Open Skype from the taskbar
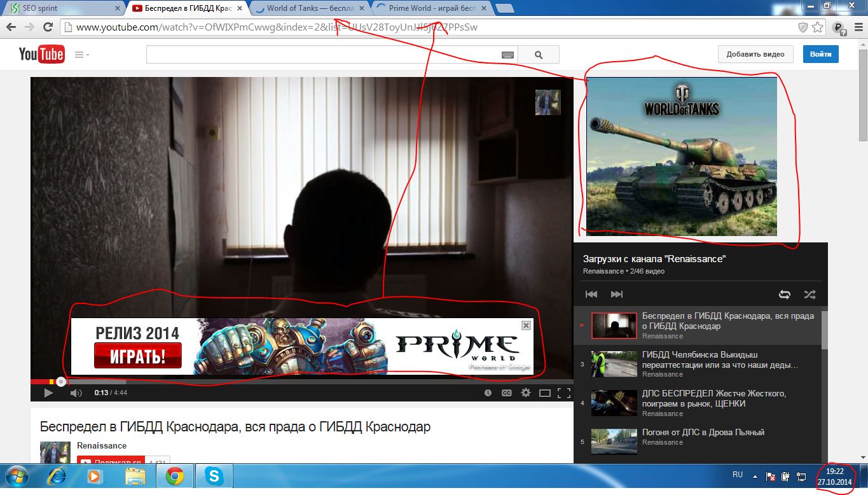868x495 pixels. (214, 476)
